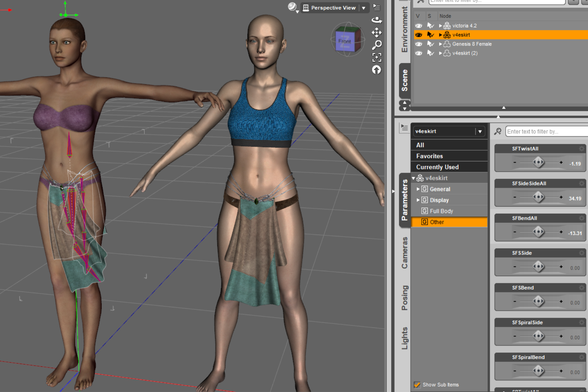Image resolution: width=588 pixels, height=392 pixels.
Task: Open the Perspective View dropdown
Action: (x=364, y=8)
